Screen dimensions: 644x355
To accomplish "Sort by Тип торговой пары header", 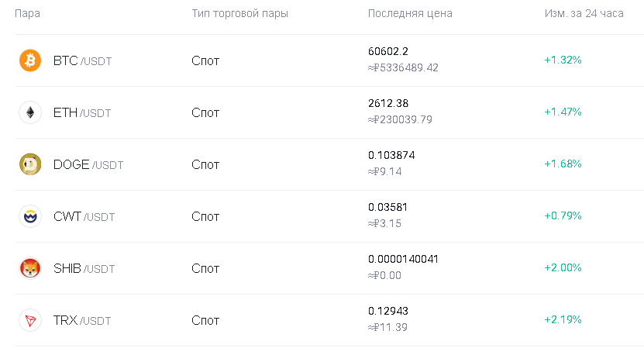I will click(x=240, y=13).
